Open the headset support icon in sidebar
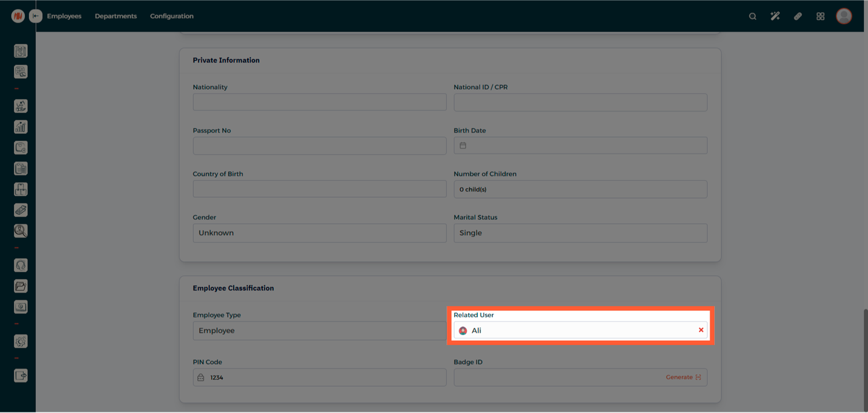This screenshot has height=413, width=868. pyautogui.click(x=21, y=265)
